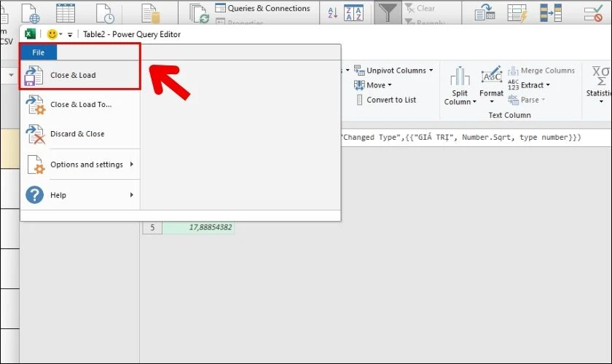Viewport: 612px width, 364px height.
Task: Click the Format text icon
Action: click(x=491, y=75)
